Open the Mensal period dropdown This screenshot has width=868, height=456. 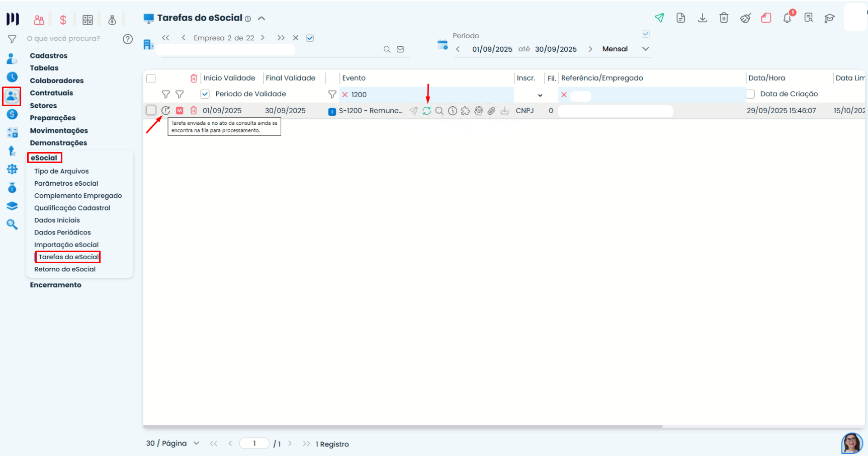coord(646,49)
